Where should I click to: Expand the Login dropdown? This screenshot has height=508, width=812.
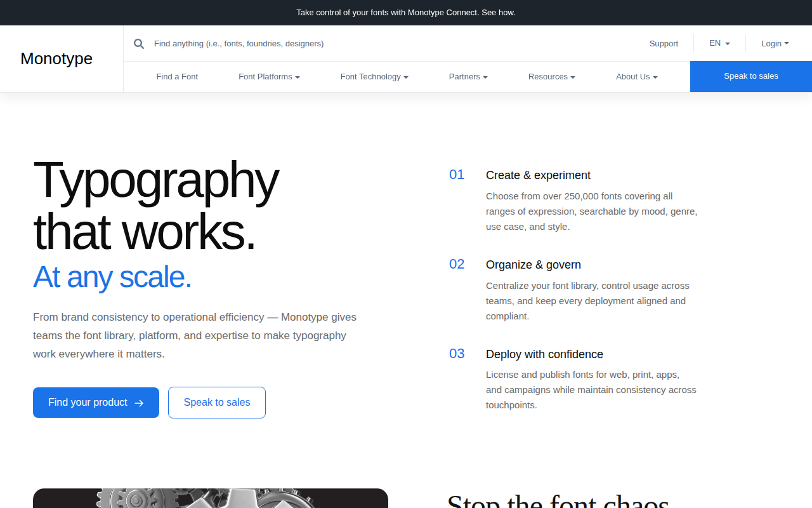775,43
